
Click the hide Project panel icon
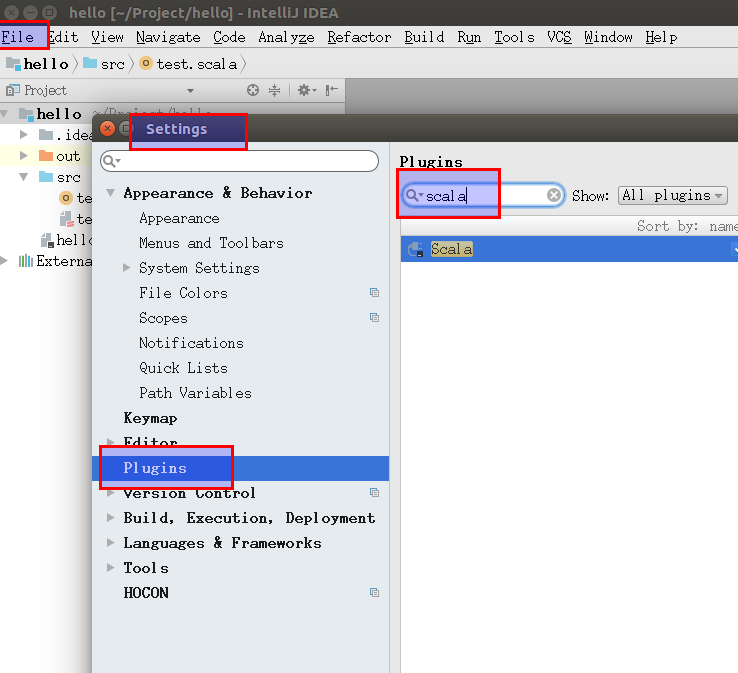click(x=332, y=90)
